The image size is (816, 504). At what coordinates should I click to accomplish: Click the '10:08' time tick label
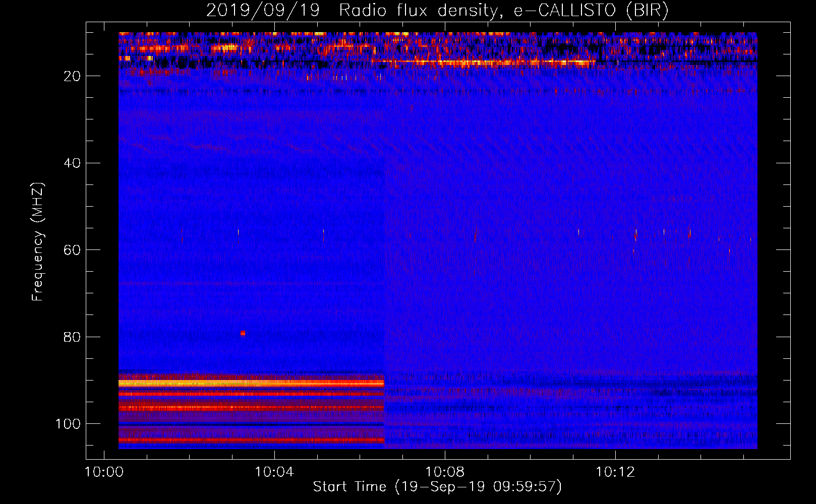pos(445,472)
